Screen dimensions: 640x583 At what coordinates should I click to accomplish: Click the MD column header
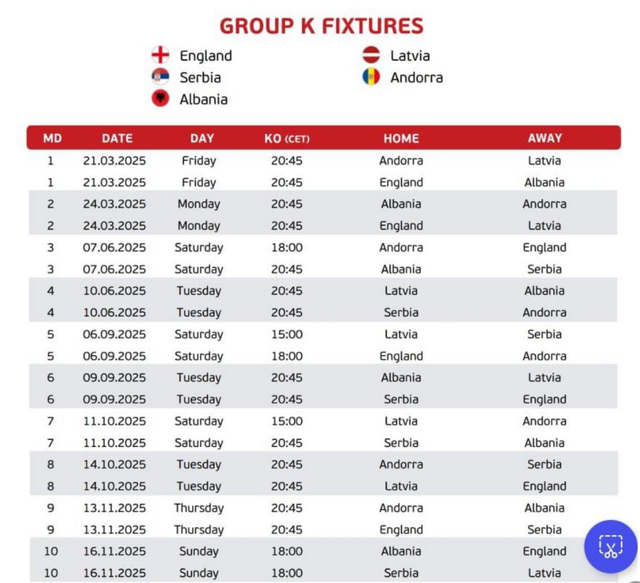[x=52, y=138]
